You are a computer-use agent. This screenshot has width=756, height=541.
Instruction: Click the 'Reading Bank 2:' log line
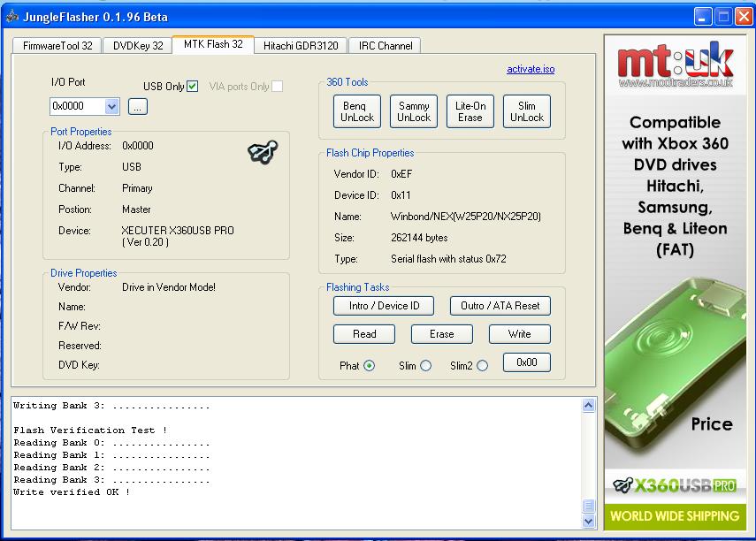[111, 468]
